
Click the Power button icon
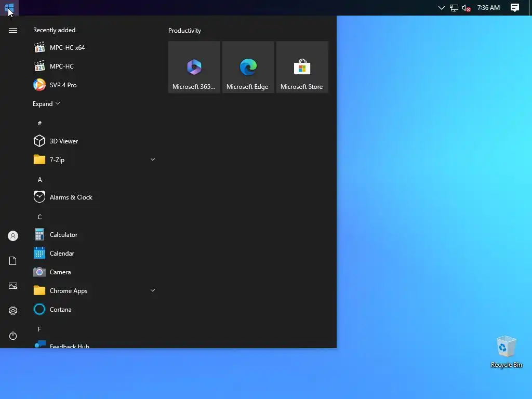coord(13,336)
